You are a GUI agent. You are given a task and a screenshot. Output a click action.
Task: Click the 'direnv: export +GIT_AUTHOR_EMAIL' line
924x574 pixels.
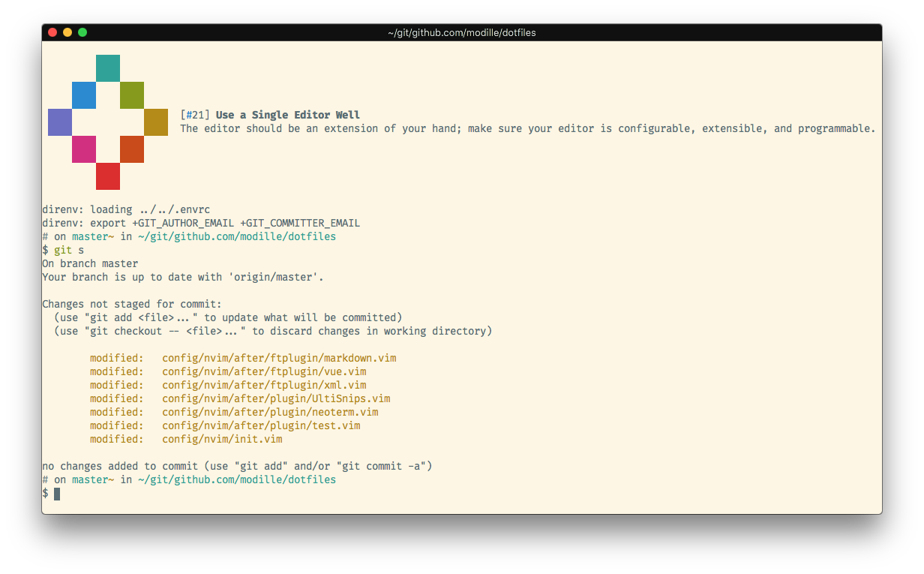coord(201,223)
